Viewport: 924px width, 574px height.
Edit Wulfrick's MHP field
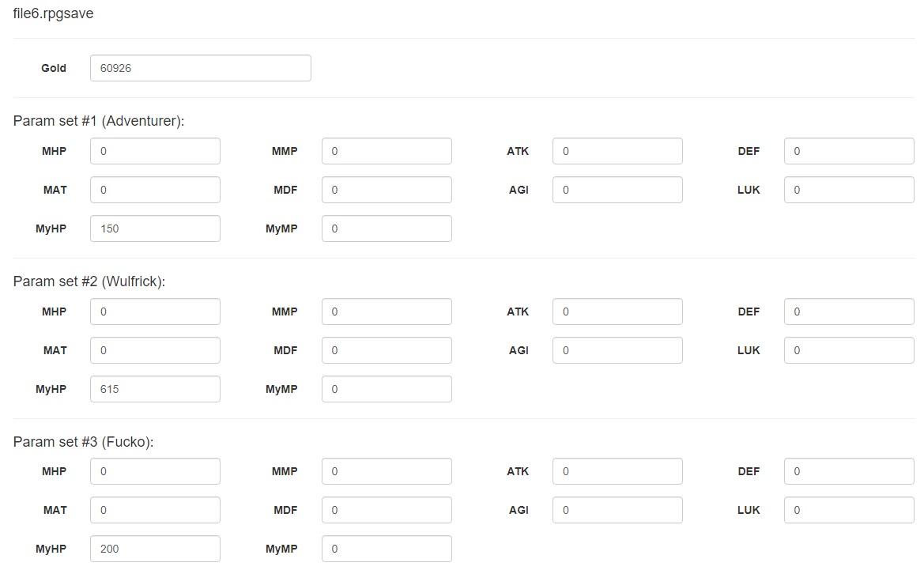155,312
